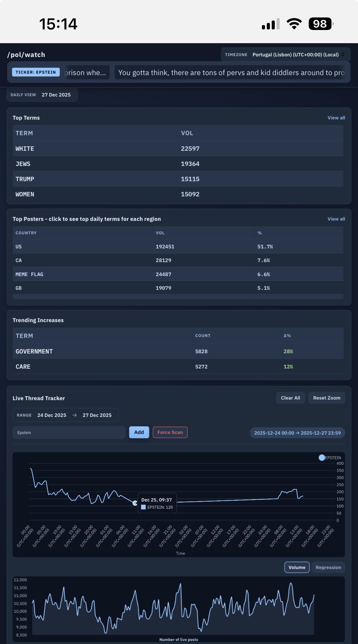Tap the battery indicator in status bar
The image size is (358, 644).
click(x=321, y=24)
